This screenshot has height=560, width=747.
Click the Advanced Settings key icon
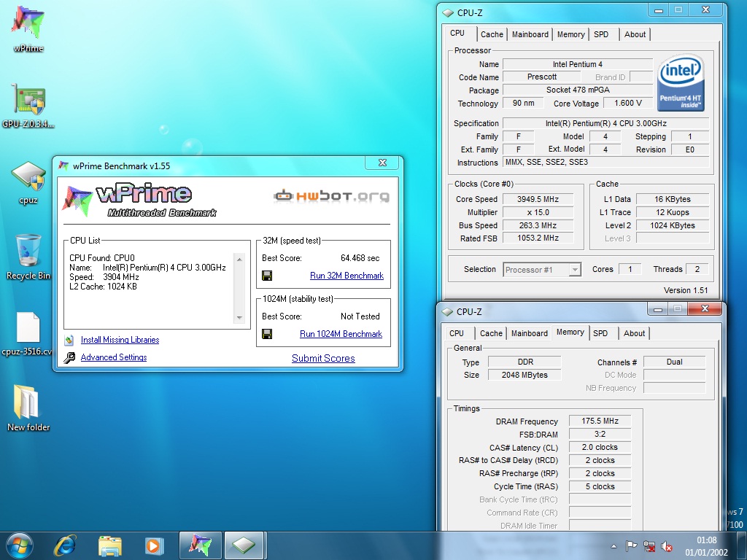(69, 357)
